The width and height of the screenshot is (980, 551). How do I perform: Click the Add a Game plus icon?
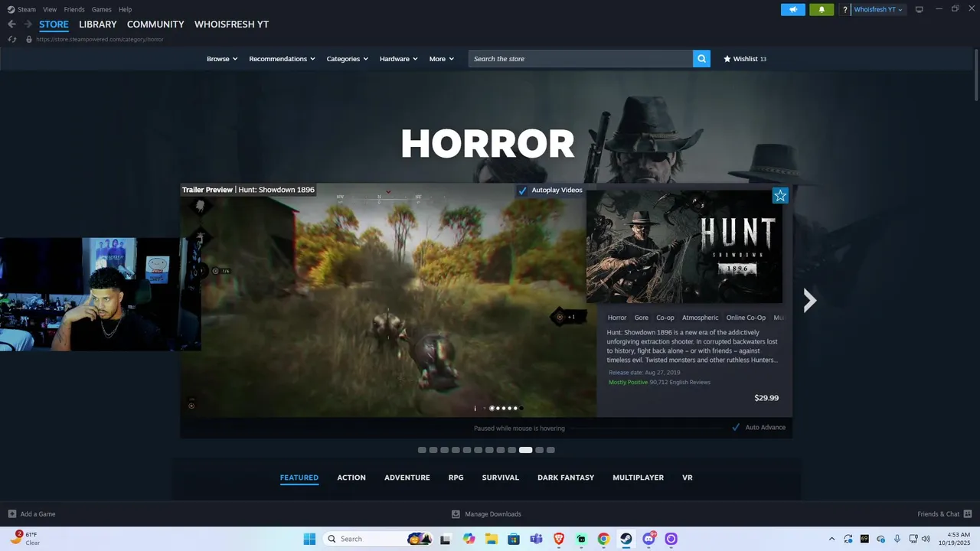click(x=12, y=514)
